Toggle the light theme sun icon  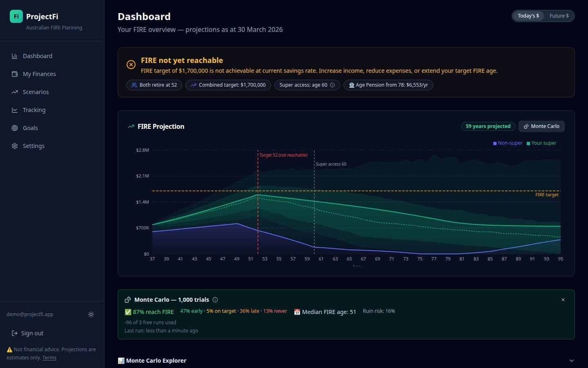[91, 314]
